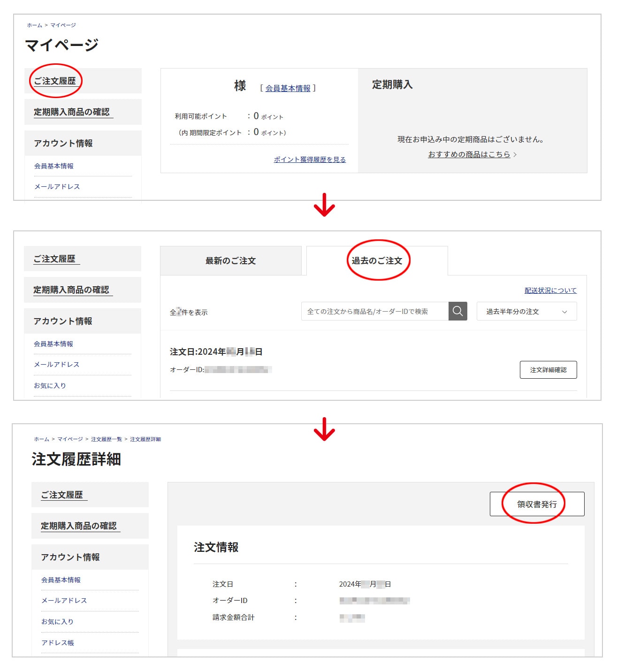Open the おすすめの商品はこちら link

click(469, 154)
